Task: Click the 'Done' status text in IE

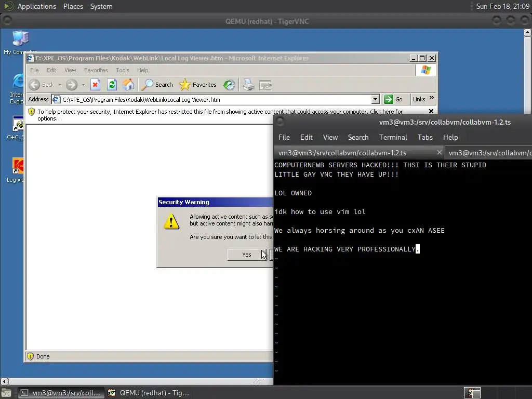Action: coord(43,356)
